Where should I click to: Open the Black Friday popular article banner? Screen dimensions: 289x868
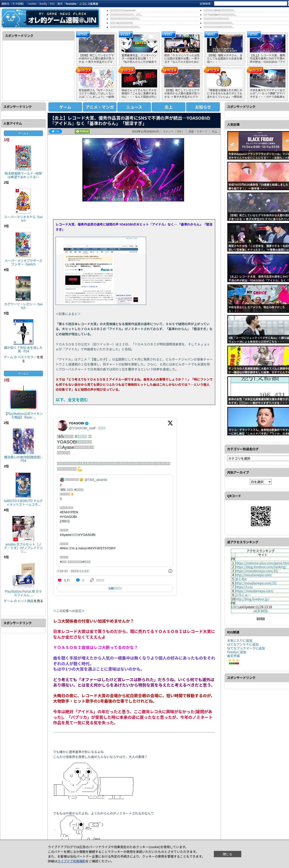coord(258,145)
